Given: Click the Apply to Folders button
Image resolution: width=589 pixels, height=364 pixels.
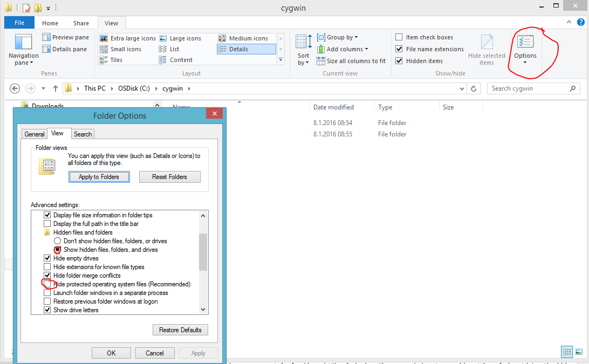Looking at the screenshot, I should [99, 177].
